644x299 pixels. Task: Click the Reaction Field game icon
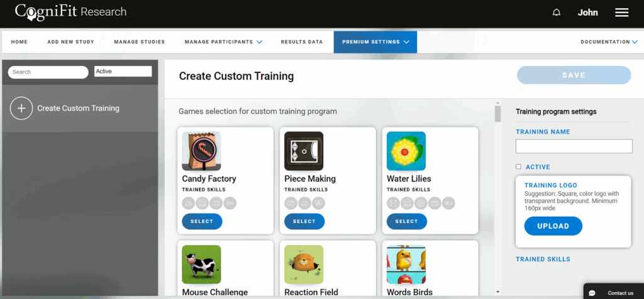click(x=304, y=264)
